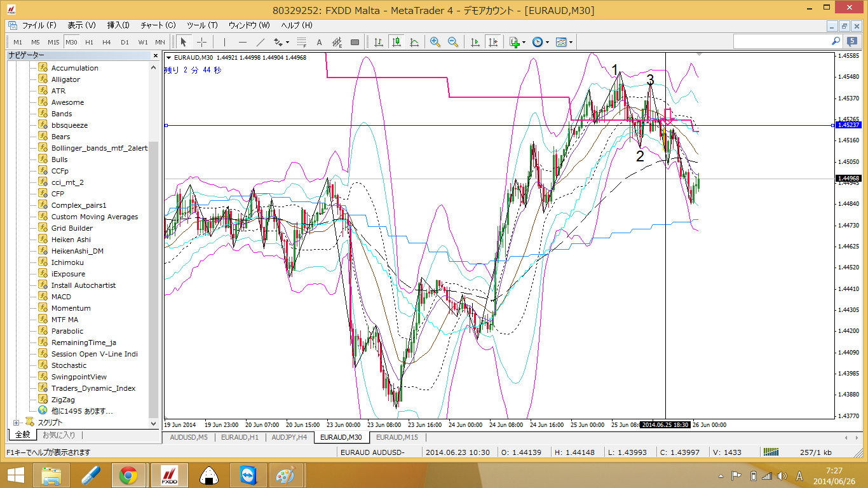Switch to EURAUD,H1 chart tab
This screenshot has width=868, height=488.
click(x=240, y=437)
